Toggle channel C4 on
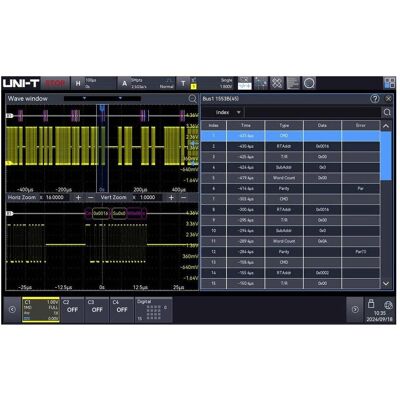 tap(122, 310)
